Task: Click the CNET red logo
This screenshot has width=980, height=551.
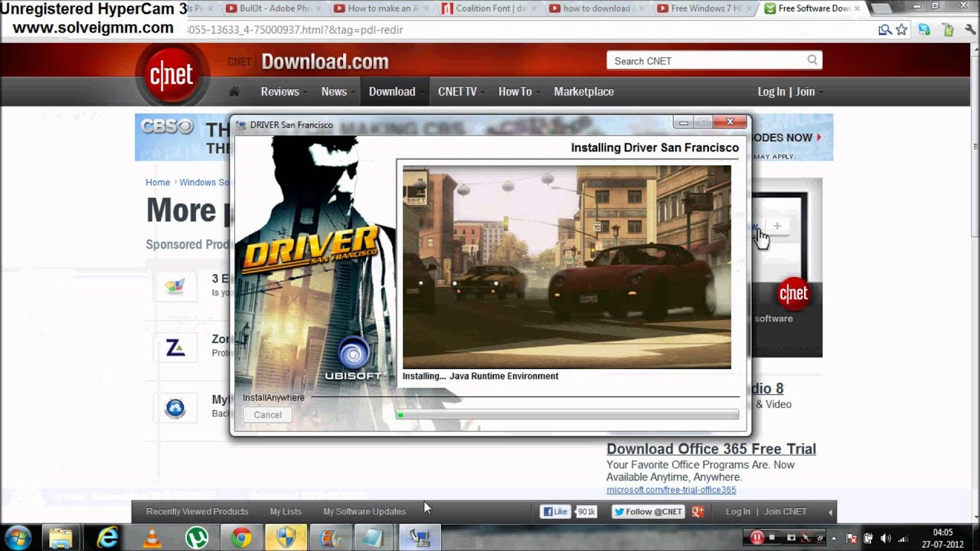Action: (x=171, y=75)
